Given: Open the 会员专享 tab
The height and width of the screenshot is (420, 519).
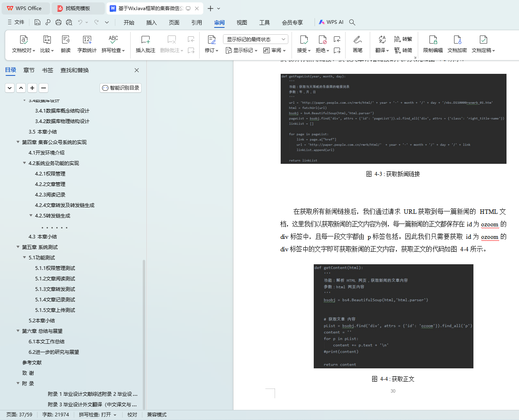Looking at the screenshot, I should (x=292, y=22).
